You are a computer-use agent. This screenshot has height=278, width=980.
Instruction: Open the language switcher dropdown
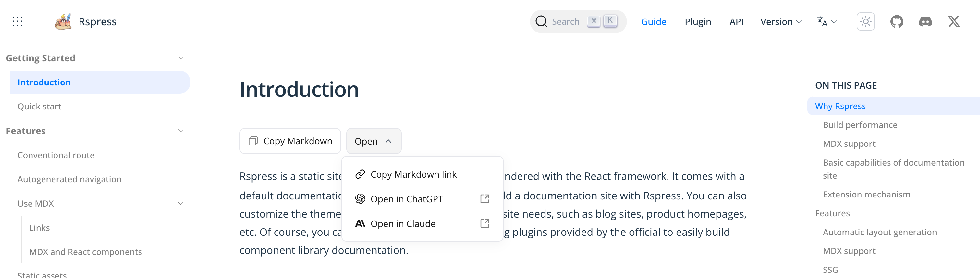pos(826,22)
